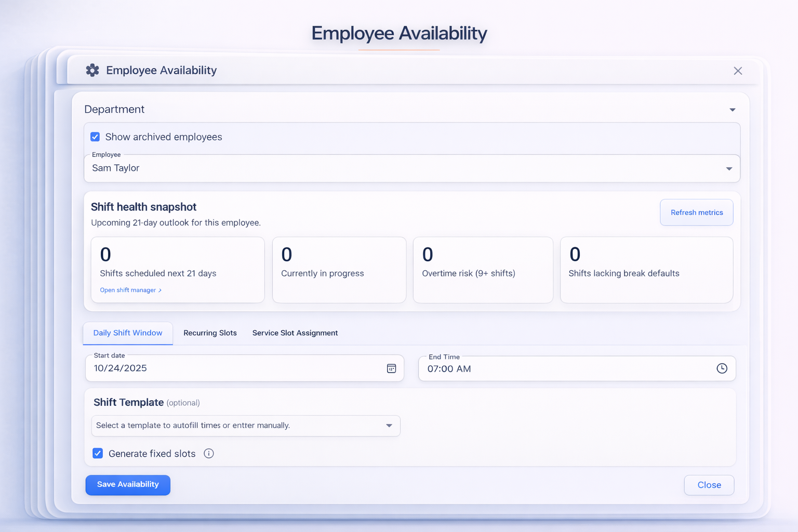
Task: Click Refresh metrics button
Action: pos(697,212)
